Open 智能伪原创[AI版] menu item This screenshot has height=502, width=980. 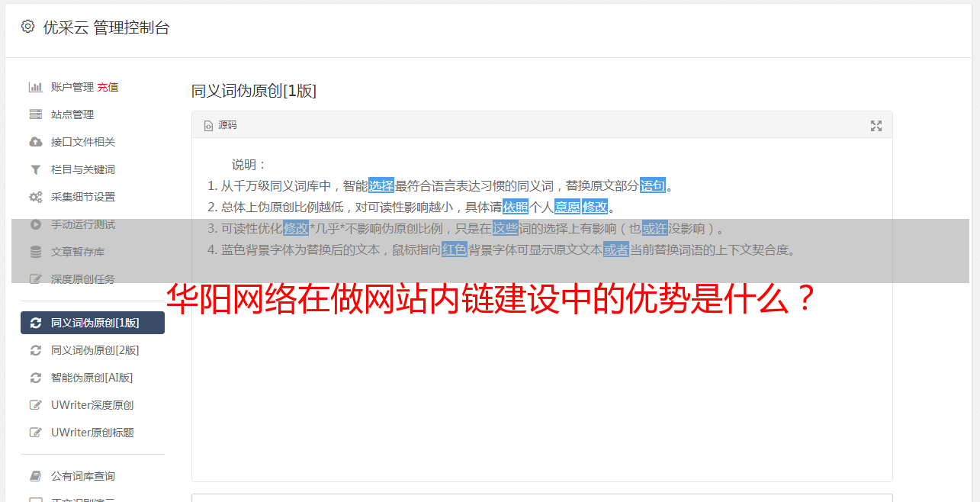click(92, 378)
